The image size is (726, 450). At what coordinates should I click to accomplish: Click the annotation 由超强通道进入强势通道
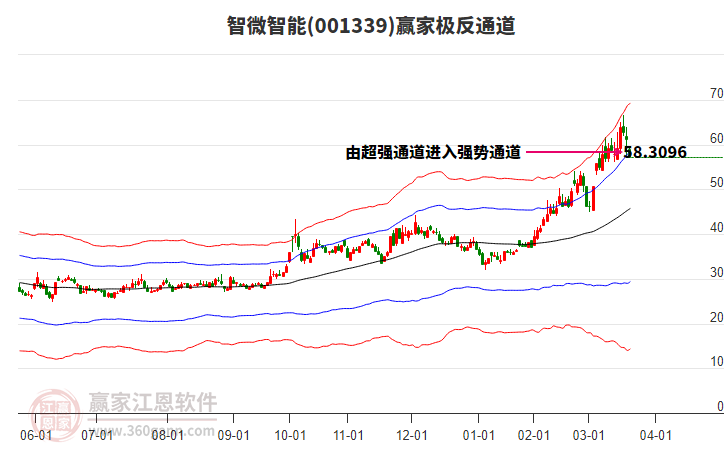coord(433,152)
